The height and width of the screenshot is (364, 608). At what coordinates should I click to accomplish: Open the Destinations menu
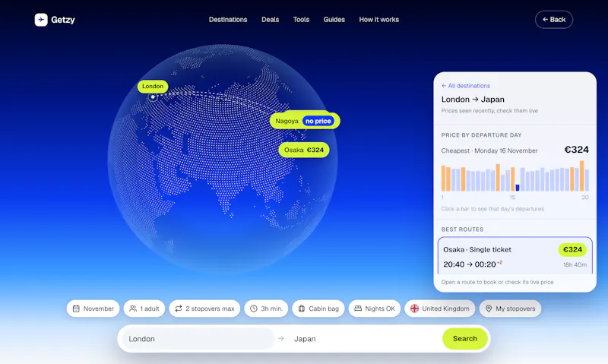click(228, 20)
